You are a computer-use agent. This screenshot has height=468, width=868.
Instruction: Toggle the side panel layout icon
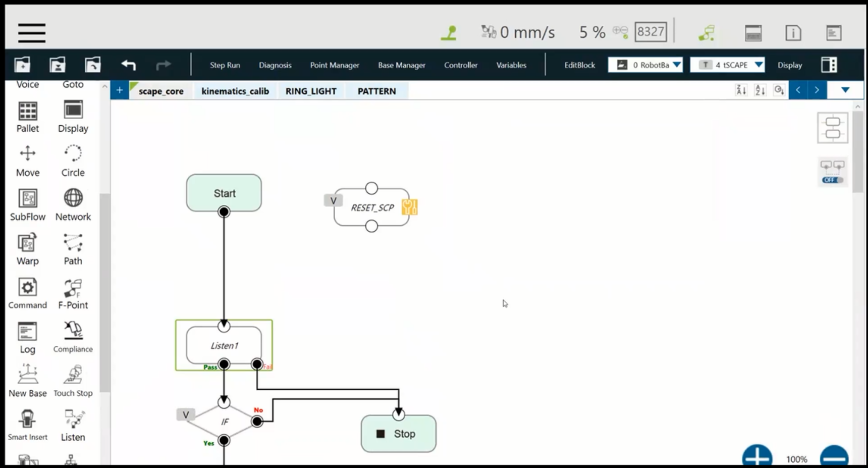pyautogui.click(x=829, y=65)
